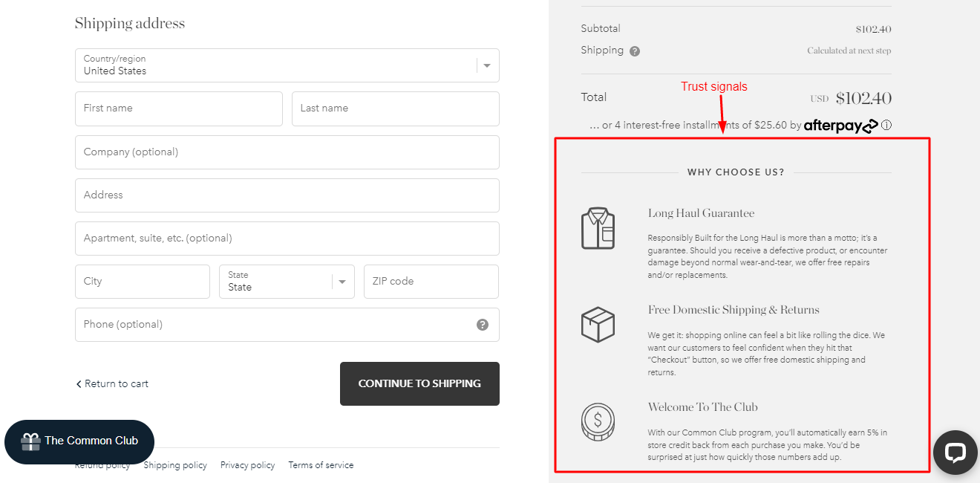Click the Subtotal label
Screen dimensions: 980x483
click(601, 29)
